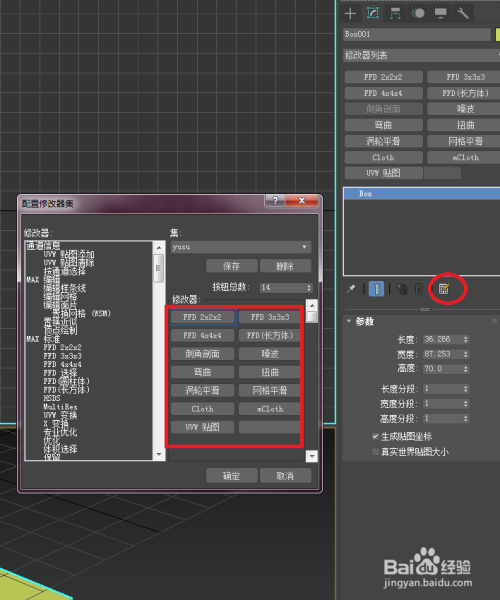The width and height of the screenshot is (500, 600).
Task: Cancel dialog with 取消 button
Action: 285,476
